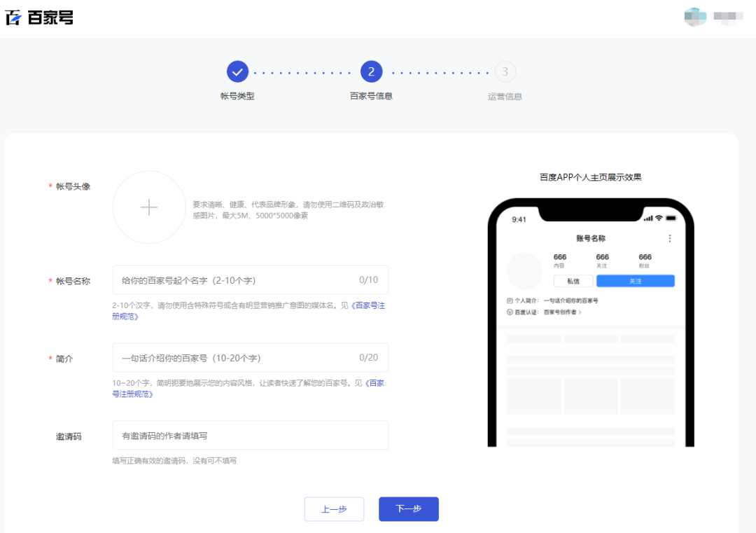Expand the 百家号创作者 certification details chevron
The height and width of the screenshot is (533, 756).
coord(580,311)
